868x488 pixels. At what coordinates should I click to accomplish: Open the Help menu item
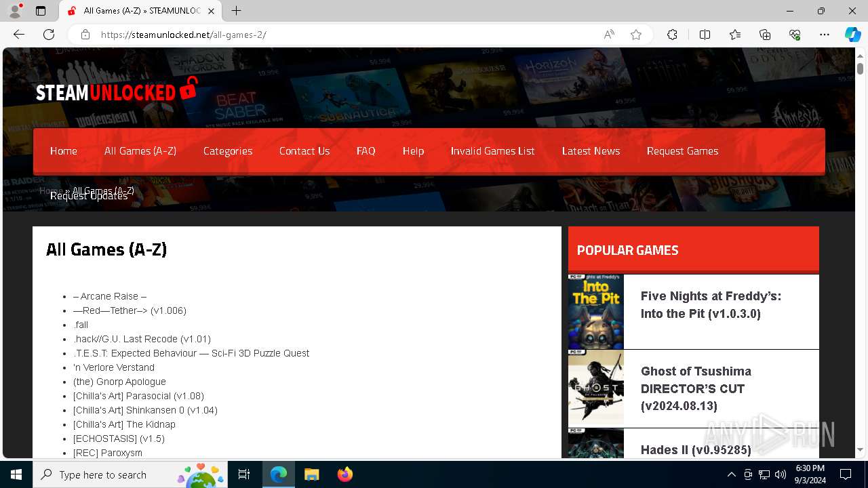[413, 151]
